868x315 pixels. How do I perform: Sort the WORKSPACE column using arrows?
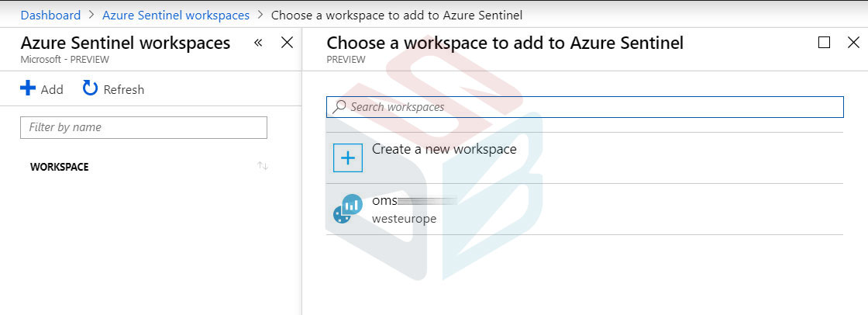click(x=263, y=166)
